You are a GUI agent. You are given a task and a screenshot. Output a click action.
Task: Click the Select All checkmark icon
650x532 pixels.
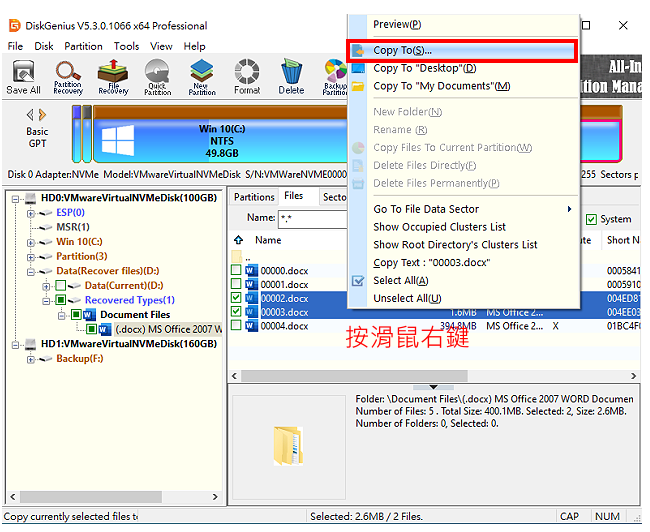[x=358, y=281]
